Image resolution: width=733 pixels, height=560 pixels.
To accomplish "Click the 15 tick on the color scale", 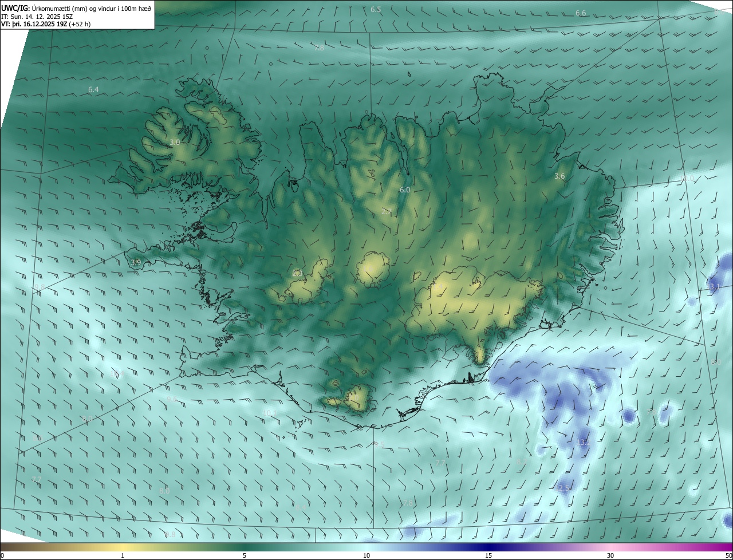I will [x=488, y=555].
